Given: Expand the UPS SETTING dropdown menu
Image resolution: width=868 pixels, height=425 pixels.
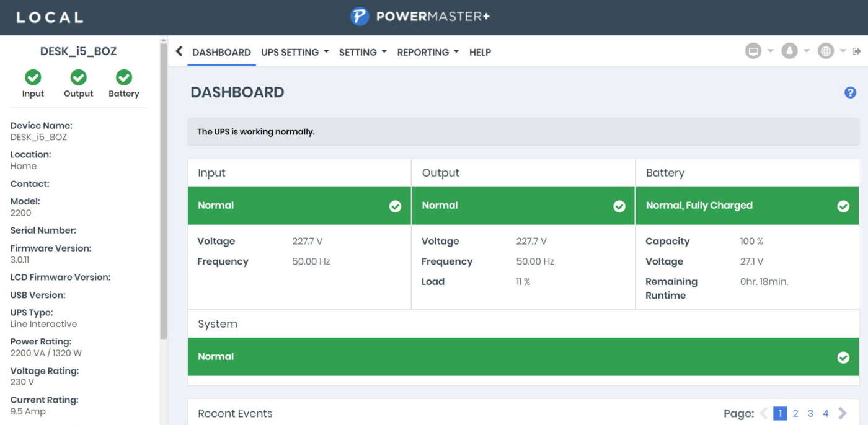Looking at the screenshot, I should (x=294, y=52).
